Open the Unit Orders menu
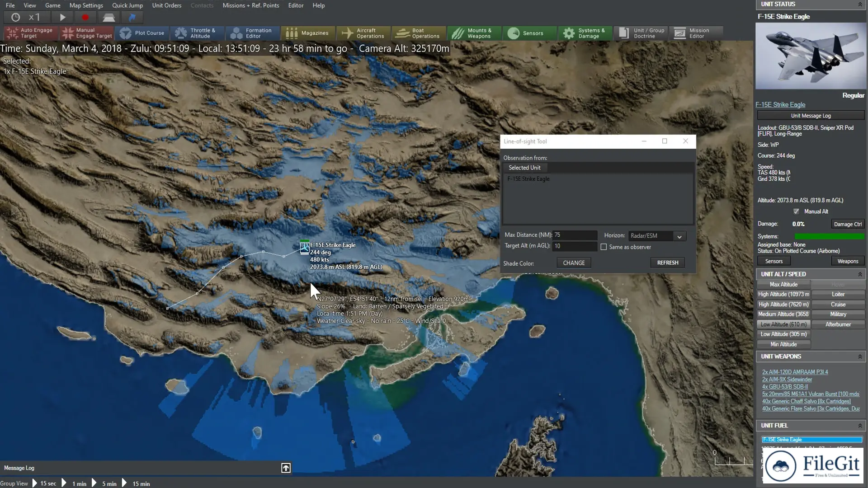Screen dimensions: 868x488 coord(167,5)
